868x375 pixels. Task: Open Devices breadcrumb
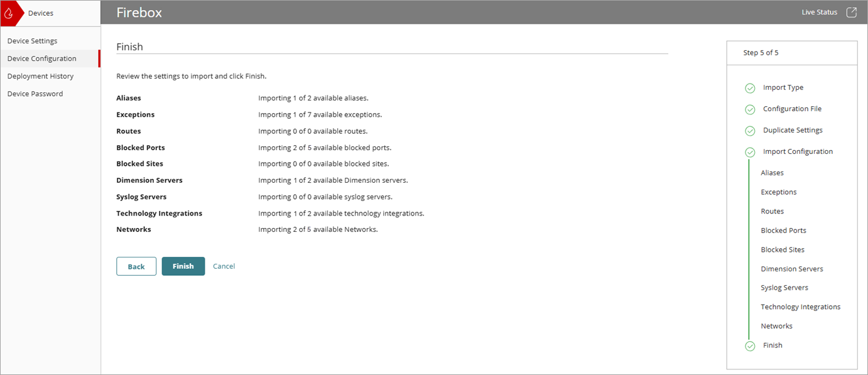(x=41, y=13)
